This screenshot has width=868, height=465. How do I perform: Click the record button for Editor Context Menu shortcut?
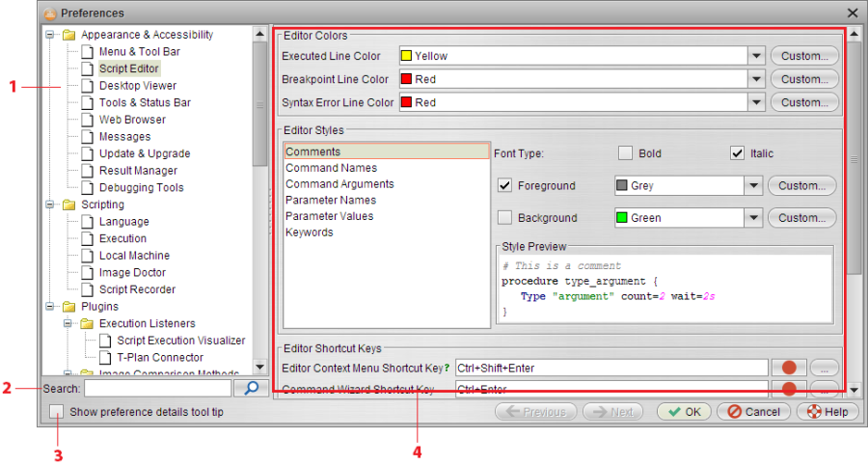click(x=789, y=368)
